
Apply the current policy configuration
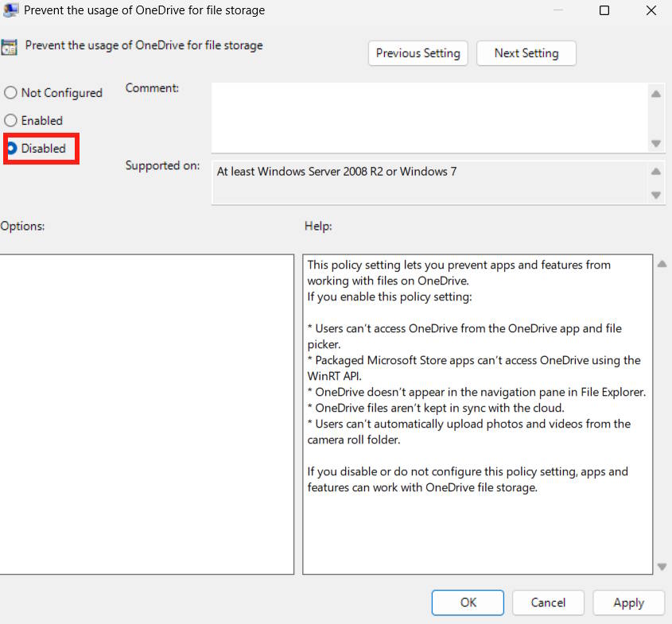(628, 603)
